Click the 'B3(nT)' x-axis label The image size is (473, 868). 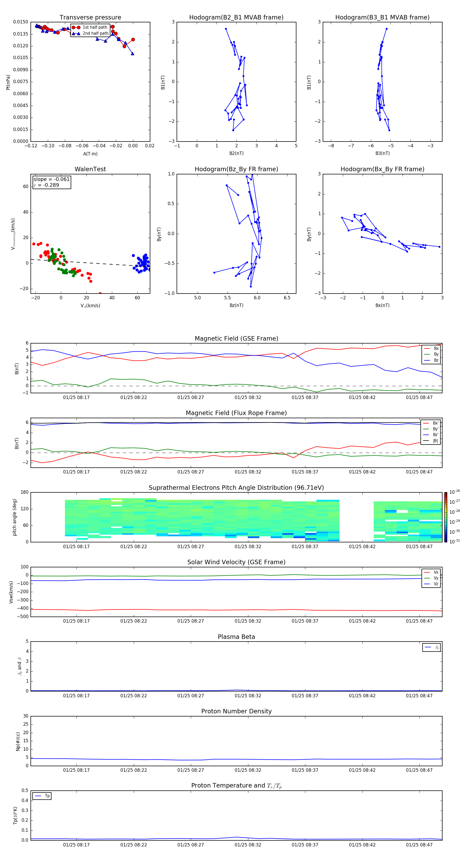(x=382, y=153)
